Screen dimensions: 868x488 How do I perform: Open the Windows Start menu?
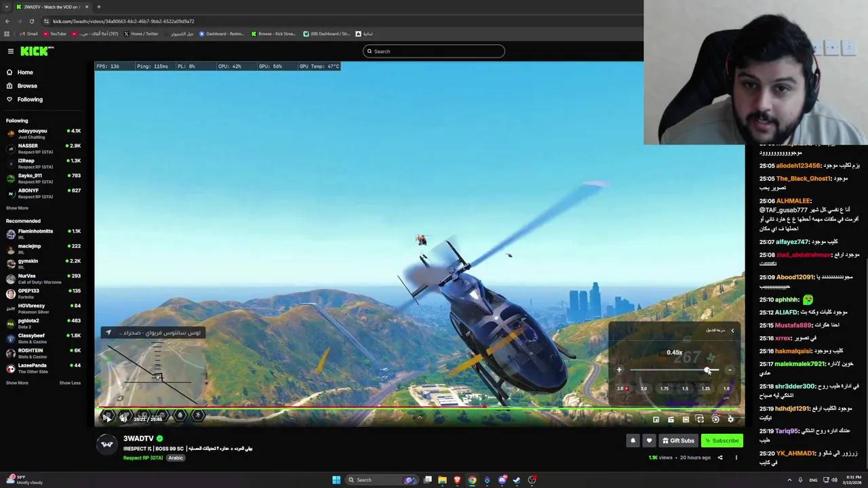336,480
